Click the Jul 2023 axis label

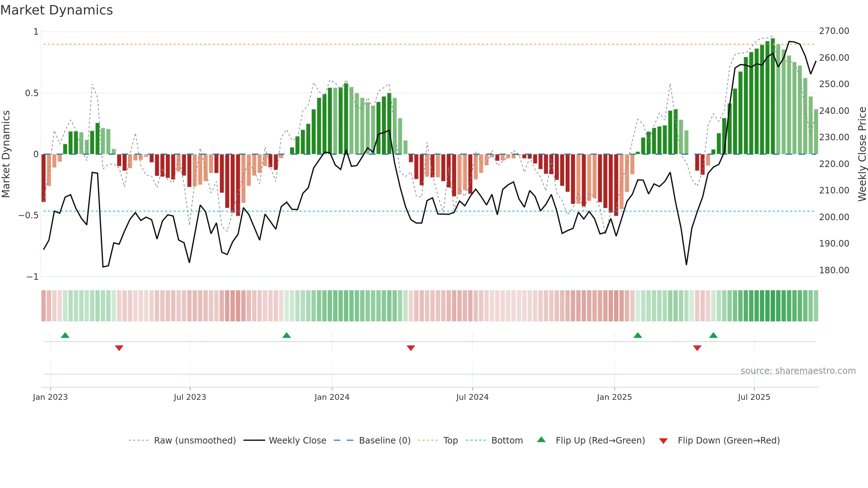click(190, 397)
